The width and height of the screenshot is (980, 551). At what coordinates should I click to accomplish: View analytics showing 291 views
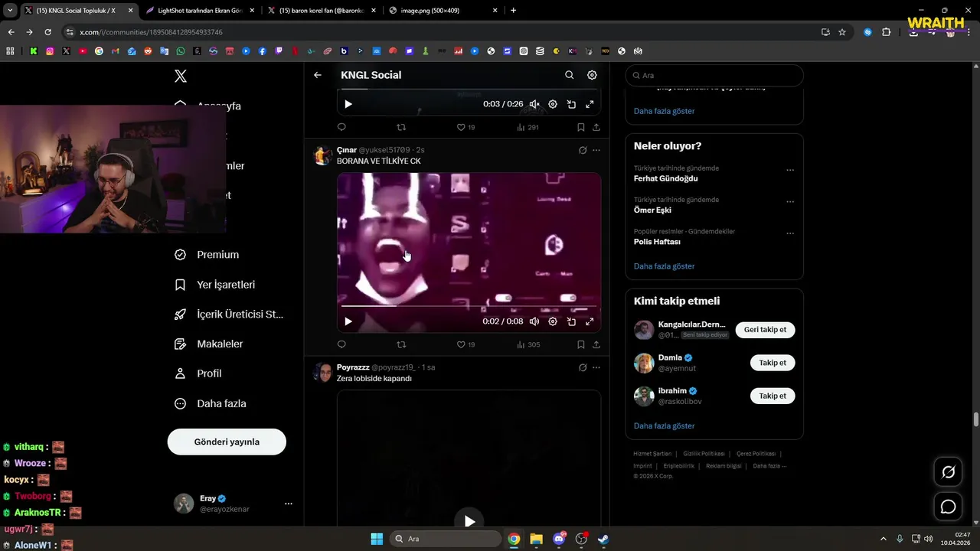(x=528, y=127)
